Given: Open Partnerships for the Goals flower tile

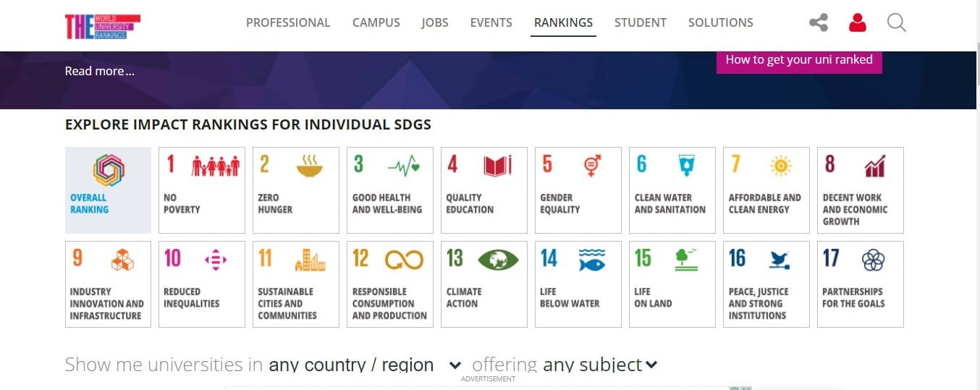Looking at the screenshot, I should tap(860, 284).
